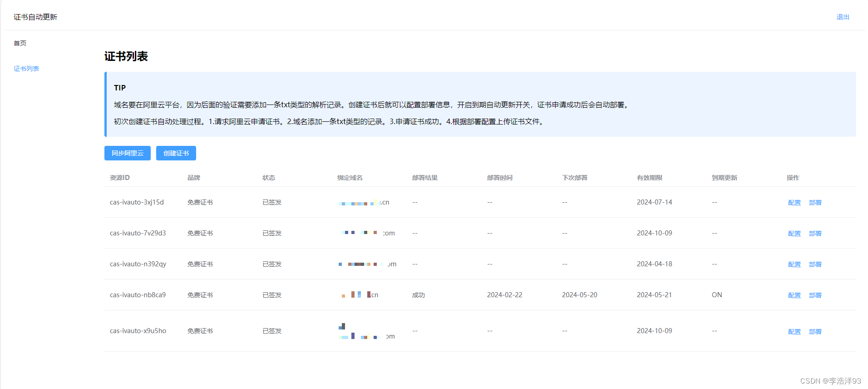Click the 资源ID column header
The height and width of the screenshot is (389, 868).
(x=120, y=178)
